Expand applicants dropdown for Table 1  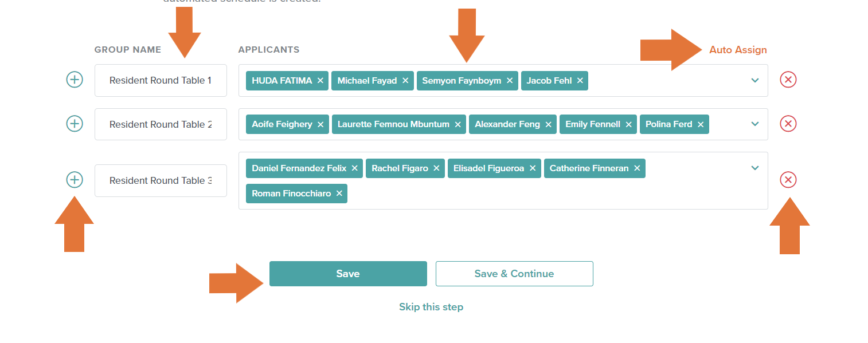click(x=755, y=80)
